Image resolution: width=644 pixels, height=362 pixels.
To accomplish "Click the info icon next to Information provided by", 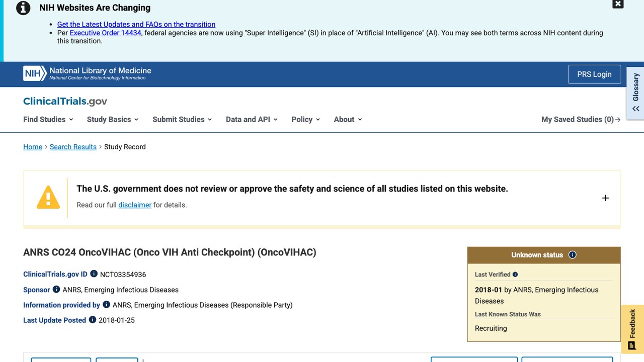I will tap(106, 304).
